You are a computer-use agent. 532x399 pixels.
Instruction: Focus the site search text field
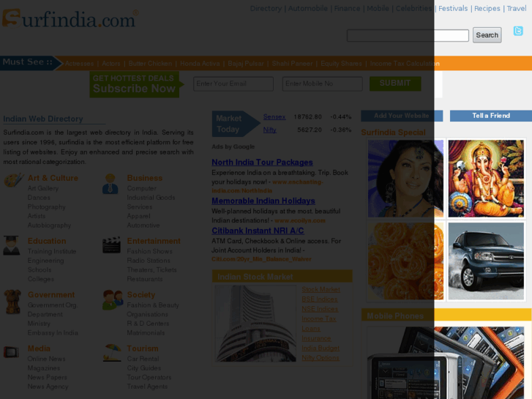click(x=408, y=35)
